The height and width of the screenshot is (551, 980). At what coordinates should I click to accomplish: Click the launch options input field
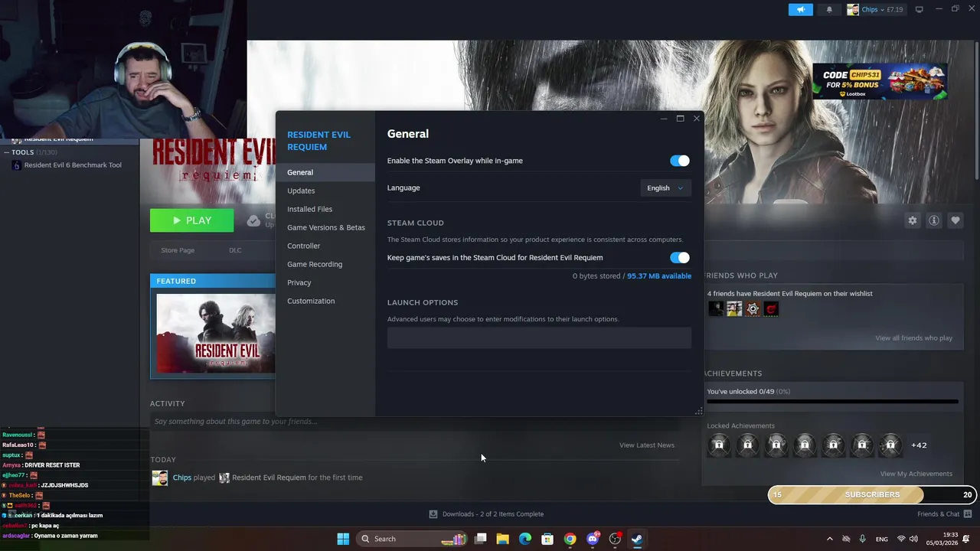(539, 337)
